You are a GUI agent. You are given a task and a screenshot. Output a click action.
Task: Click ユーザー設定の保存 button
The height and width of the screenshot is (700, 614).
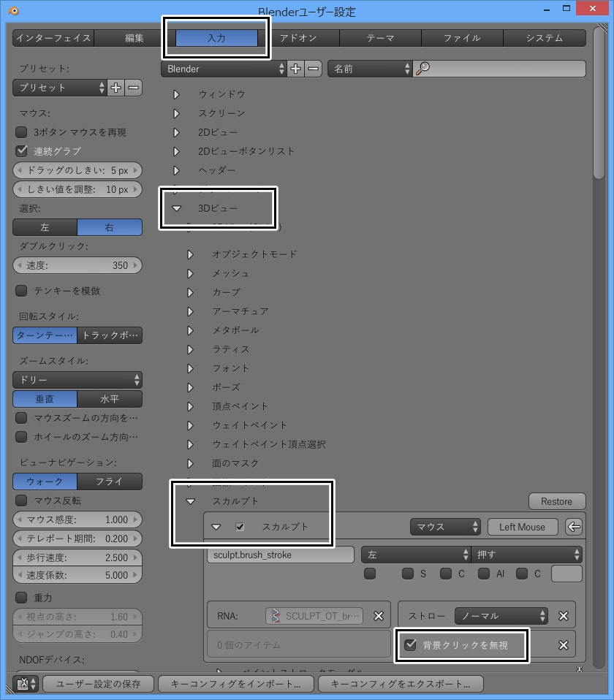coord(98,683)
